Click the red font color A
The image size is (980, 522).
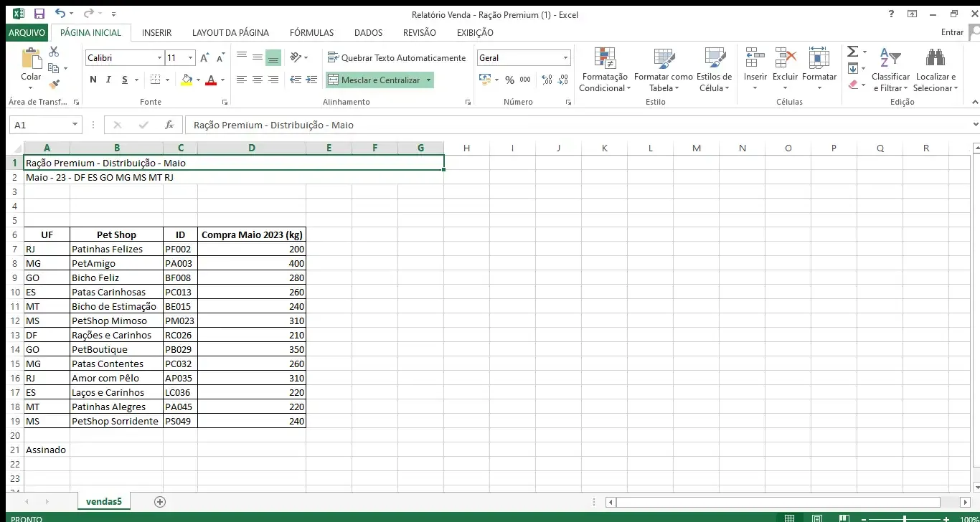point(211,80)
